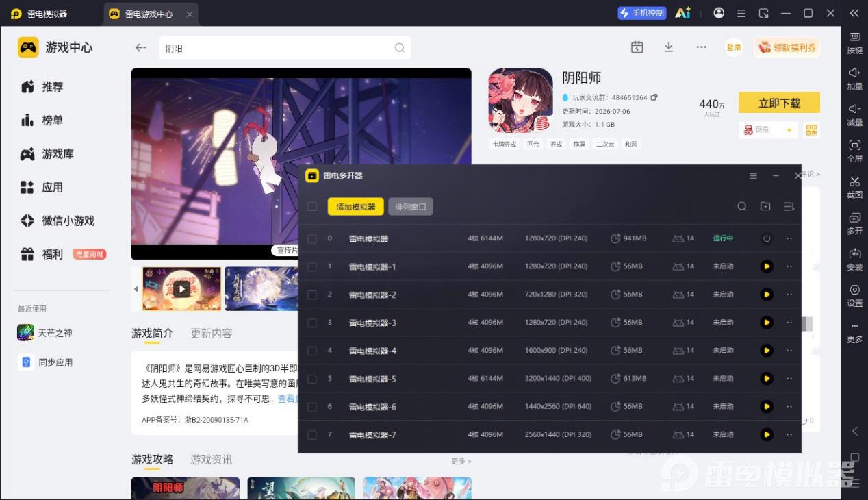Click the search icon in 雷电多开器

point(742,206)
